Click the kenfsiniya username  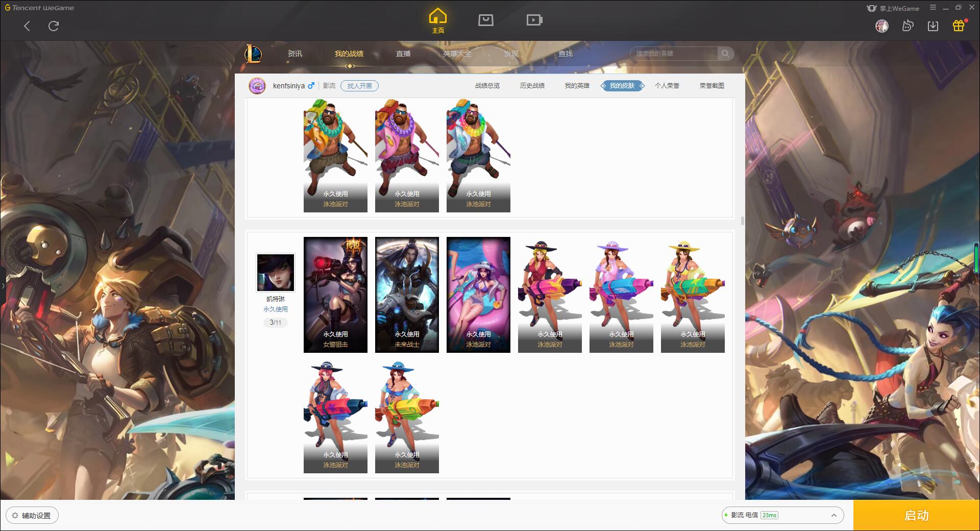289,86
